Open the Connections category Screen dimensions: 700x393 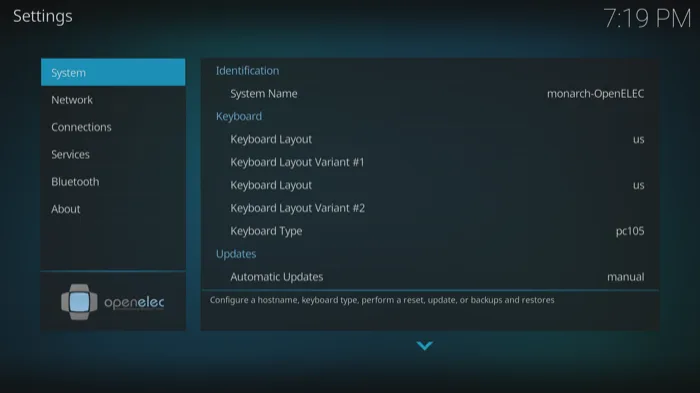click(x=113, y=127)
